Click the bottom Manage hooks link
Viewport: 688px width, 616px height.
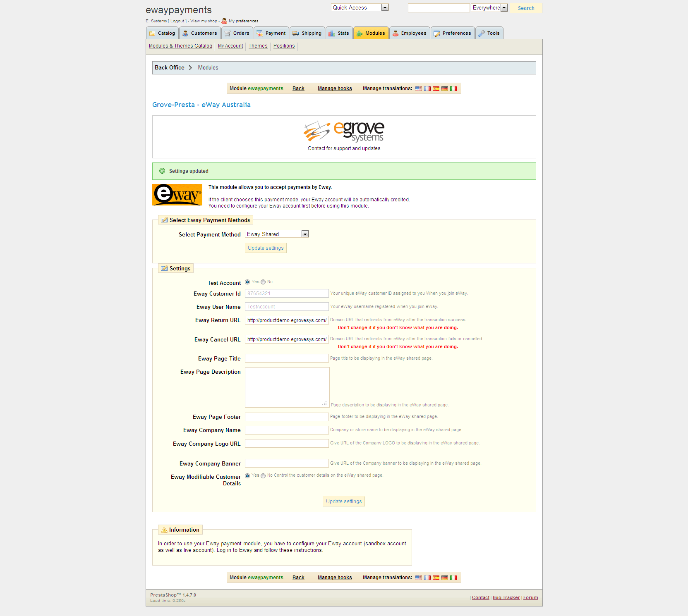point(335,578)
